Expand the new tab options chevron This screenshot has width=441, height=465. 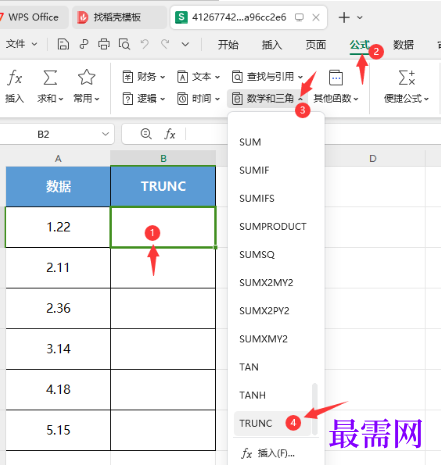tap(360, 17)
